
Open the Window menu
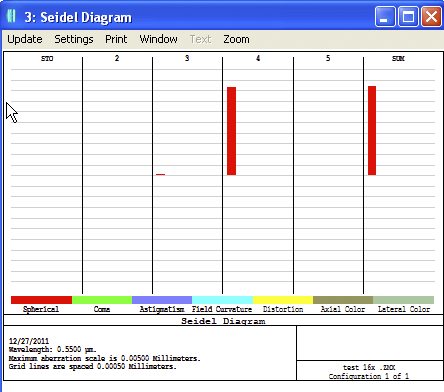click(x=158, y=39)
